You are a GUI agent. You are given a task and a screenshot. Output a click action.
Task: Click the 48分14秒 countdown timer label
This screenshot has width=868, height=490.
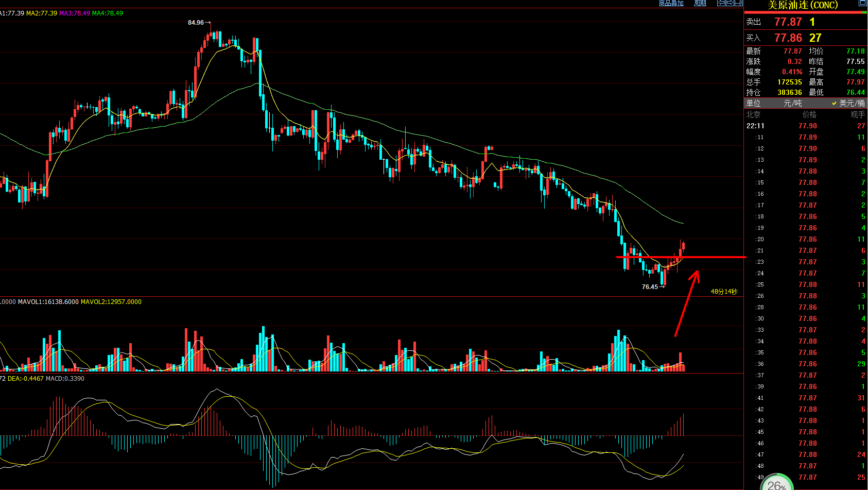pyautogui.click(x=724, y=292)
